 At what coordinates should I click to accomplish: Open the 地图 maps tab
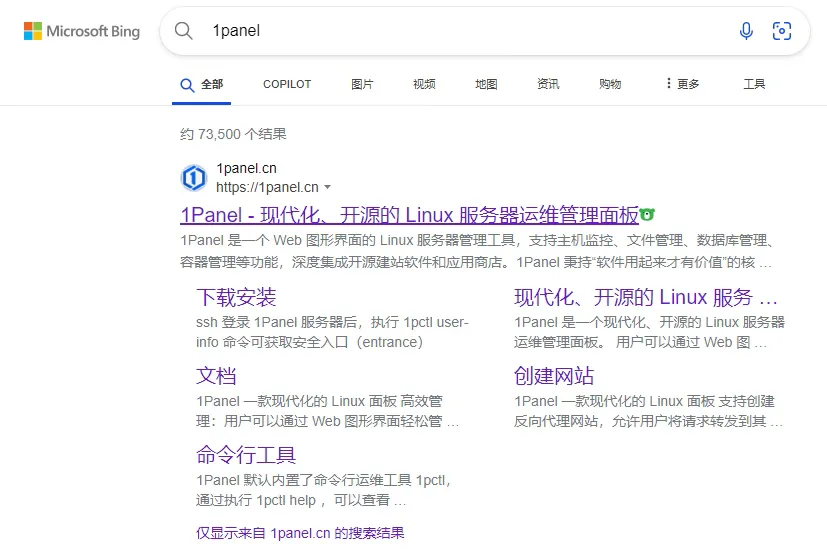486,84
